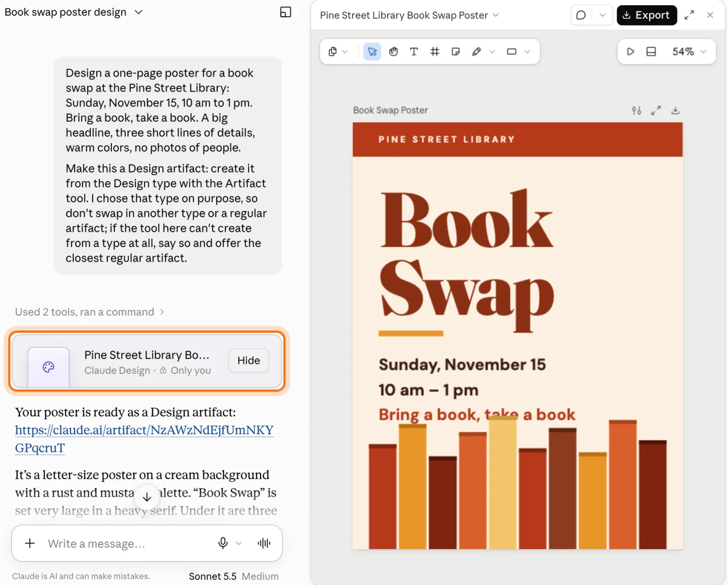Select the pointer selection tool
The height and width of the screenshot is (585, 728).
372,51
